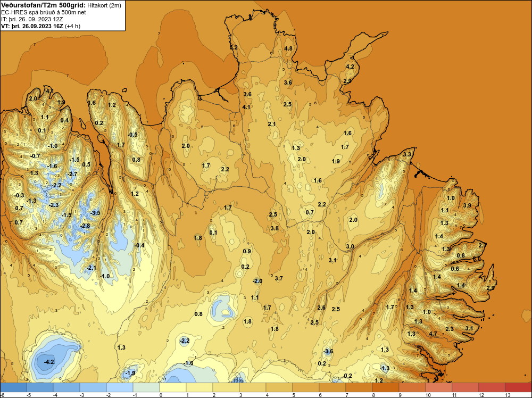Screen dimensions: 532x398
Task: Click the -3.5 temperature value
Action: (x=96, y=213)
